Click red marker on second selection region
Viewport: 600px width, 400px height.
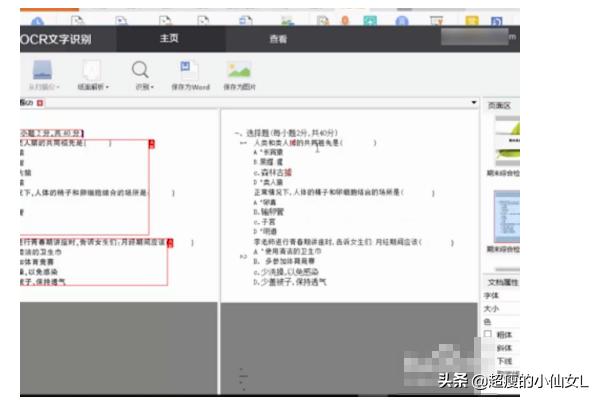click(x=170, y=243)
